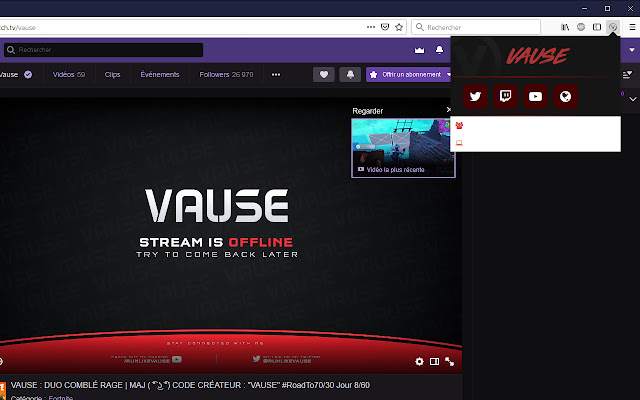Open the Twitch link in the Vause popup

pyautogui.click(x=505, y=96)
